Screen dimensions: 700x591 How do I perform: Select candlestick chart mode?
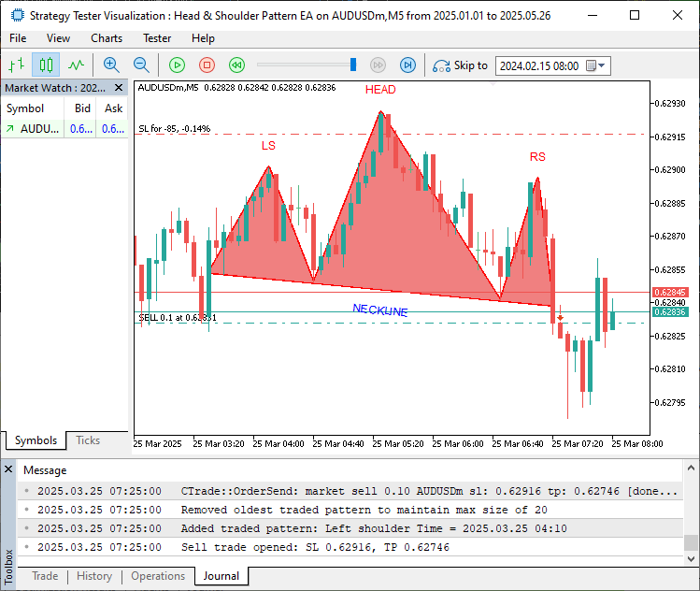coord(46,65)
